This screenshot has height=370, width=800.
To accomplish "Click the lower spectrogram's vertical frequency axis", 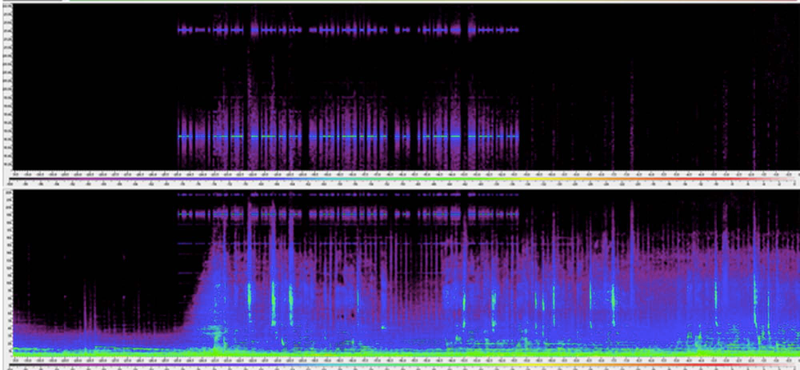I will [x=7, y=273].
